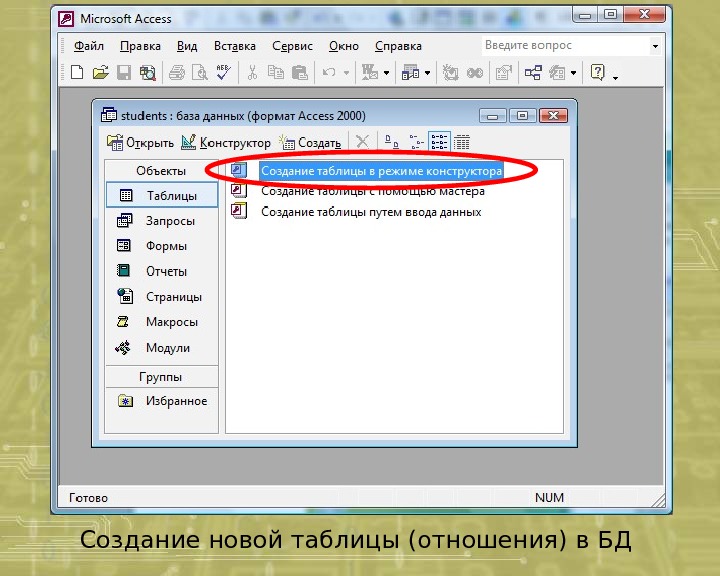
Task: Open the Справка menu
Action: (398, 46)
